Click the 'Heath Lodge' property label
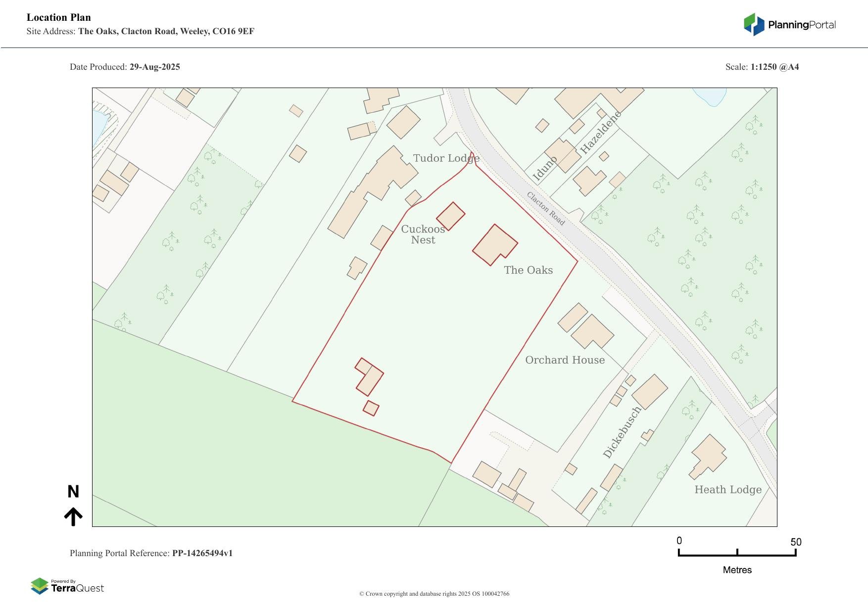 727,490
